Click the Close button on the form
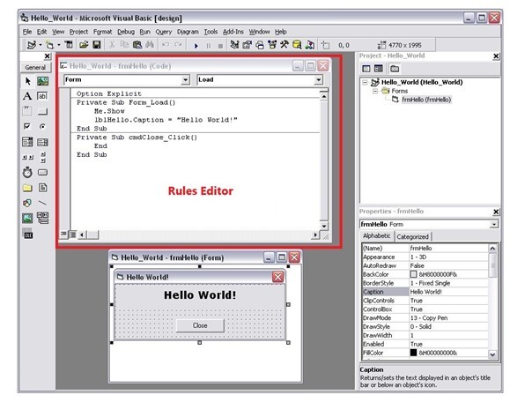This screenshot has width=532, height=417. pos(200,324)
